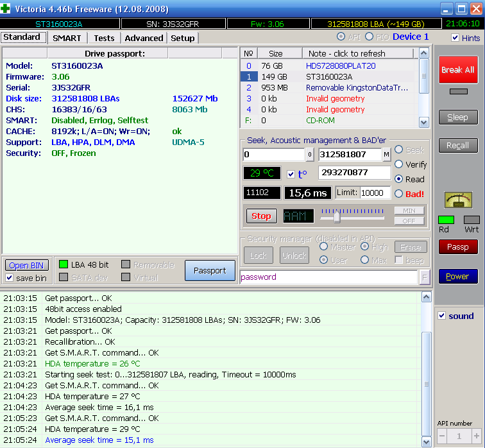The image size is (485, 448).
Task: Select the Max security radio option
Action: click(364, 260)
